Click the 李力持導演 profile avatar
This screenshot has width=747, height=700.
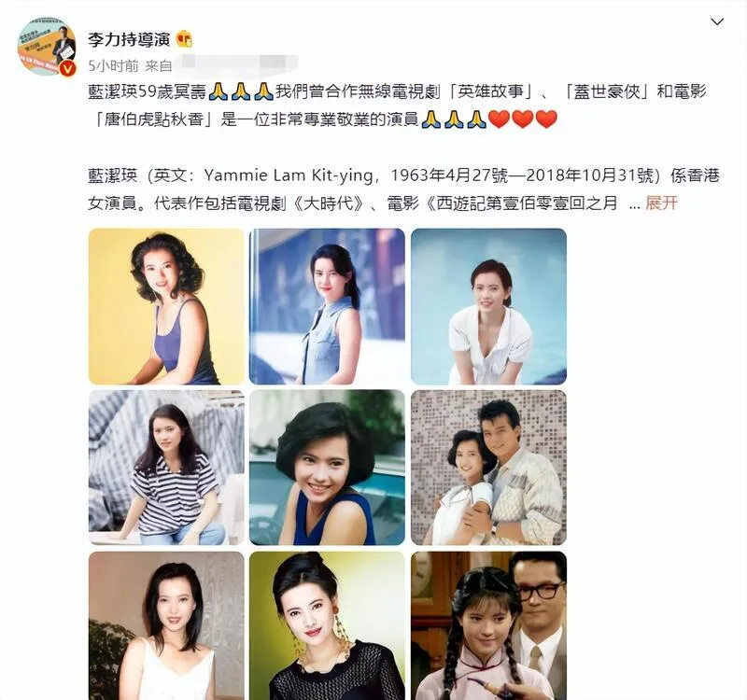click(x=46, y=47)
